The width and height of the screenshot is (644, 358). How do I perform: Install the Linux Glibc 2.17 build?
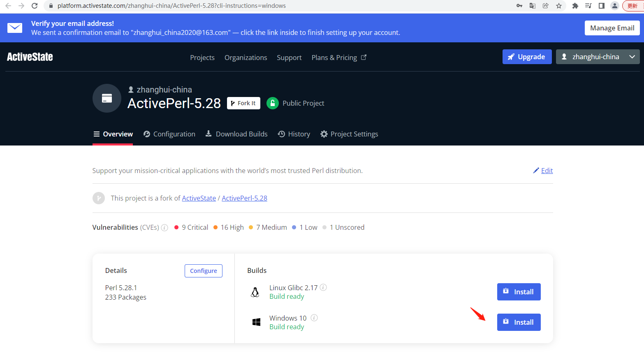point(519,292)
